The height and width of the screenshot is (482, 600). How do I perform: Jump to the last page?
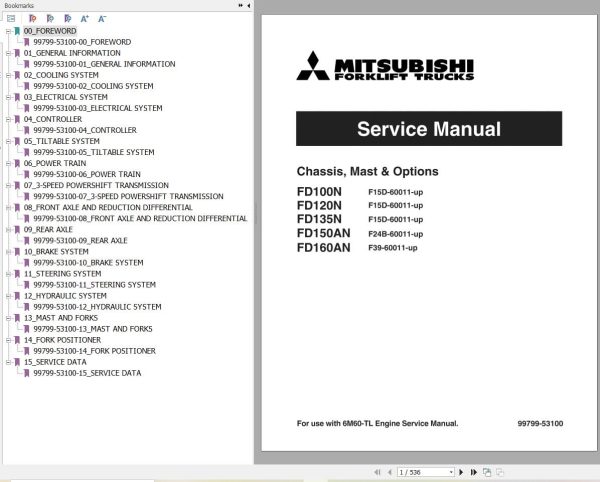point(474,472)
